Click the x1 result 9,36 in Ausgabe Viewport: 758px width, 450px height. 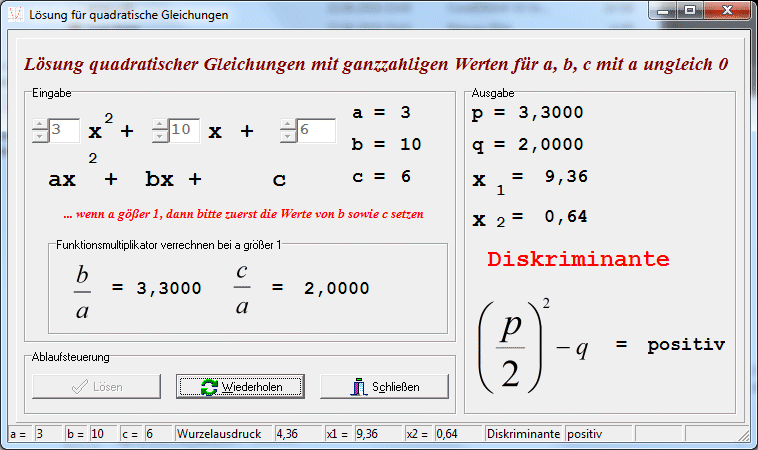coord(566,176)
